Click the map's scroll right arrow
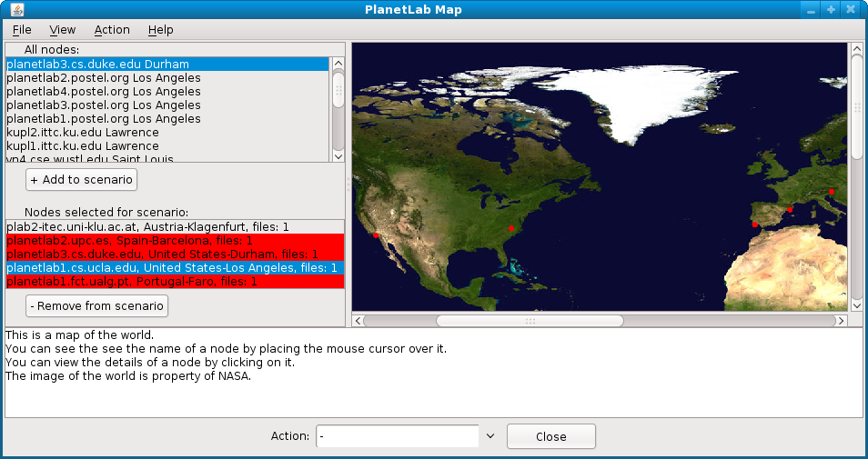 pos(842,321)
